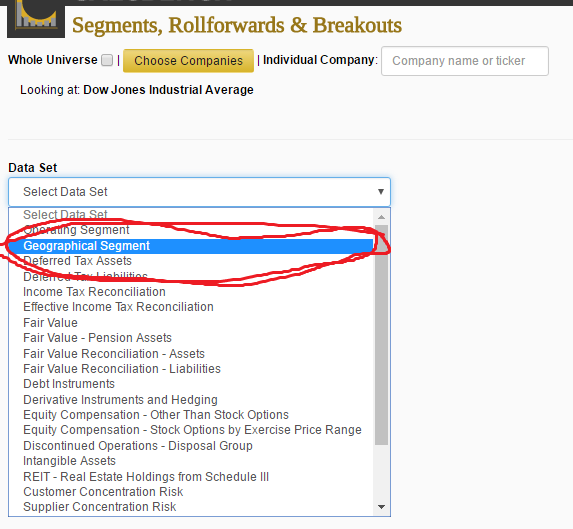Collapse the Select Data Set dropdown
573x529 pixels.
[199, 192]
